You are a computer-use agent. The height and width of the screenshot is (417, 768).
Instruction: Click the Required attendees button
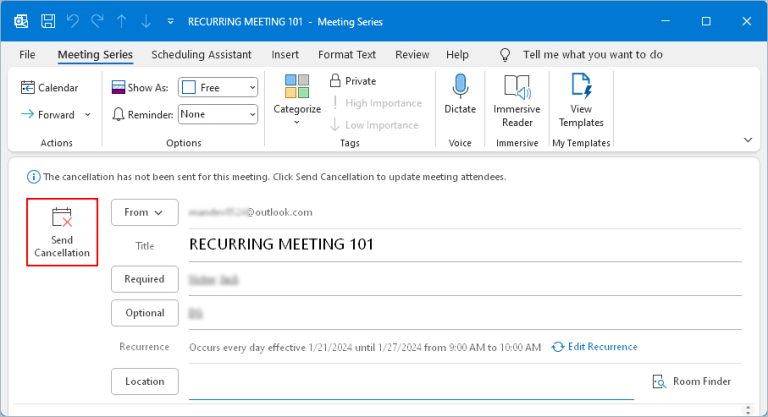[144, 279]
